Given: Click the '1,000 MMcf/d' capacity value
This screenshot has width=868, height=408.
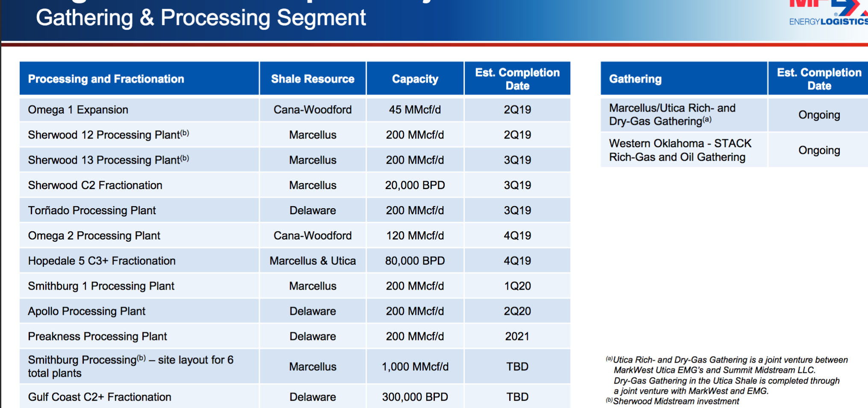Looking at the screenshot, I should (415, 367).
